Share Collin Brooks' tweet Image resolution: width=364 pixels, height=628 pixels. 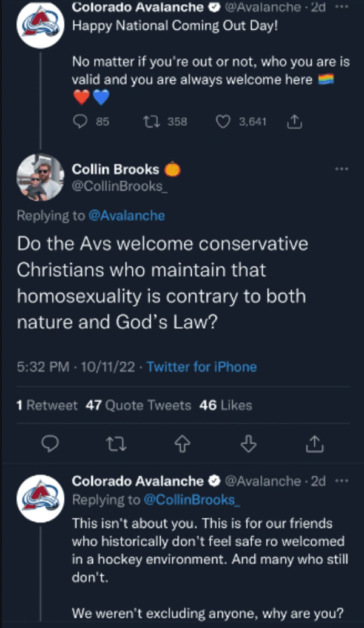313,445
